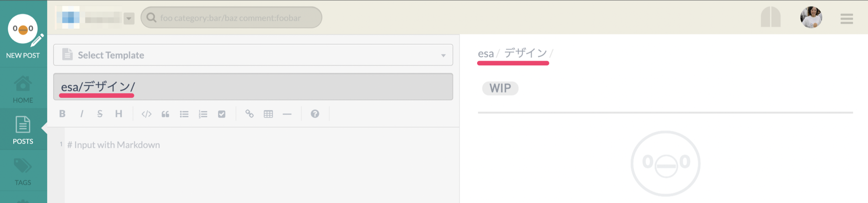Image resolution: width=868 pixels, height=203 pixels.
Task: Insert a bulleted list
Action: click(x=184, y=114)
